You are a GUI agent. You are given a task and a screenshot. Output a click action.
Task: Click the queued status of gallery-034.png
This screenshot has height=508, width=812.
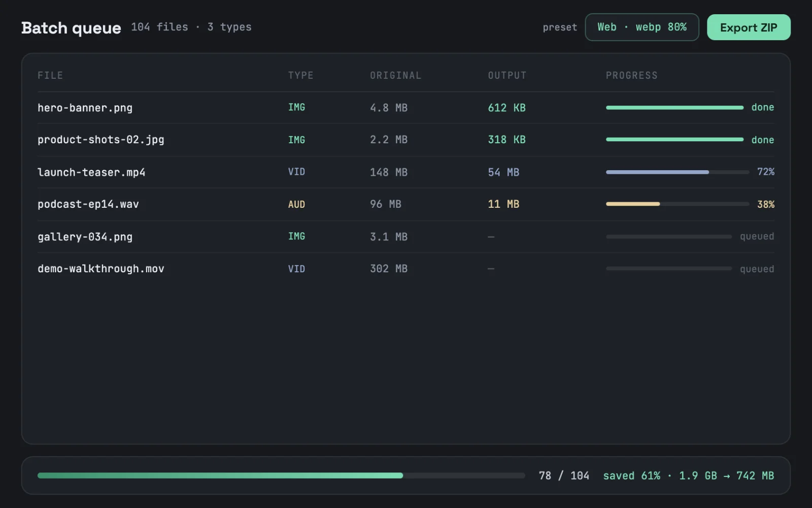point(757,236)
